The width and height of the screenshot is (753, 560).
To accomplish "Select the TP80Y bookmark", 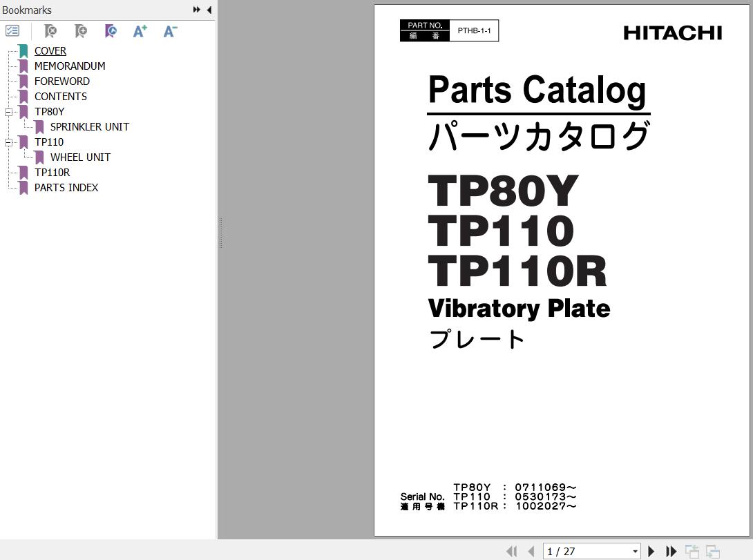I will (49, 112).
